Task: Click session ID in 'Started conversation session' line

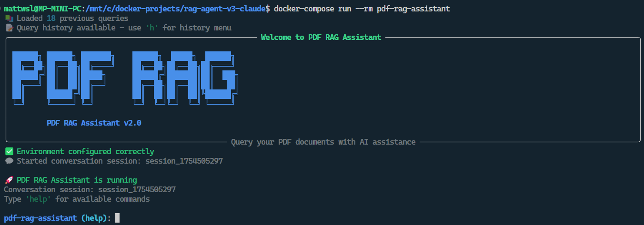Action: pos(184,161)
